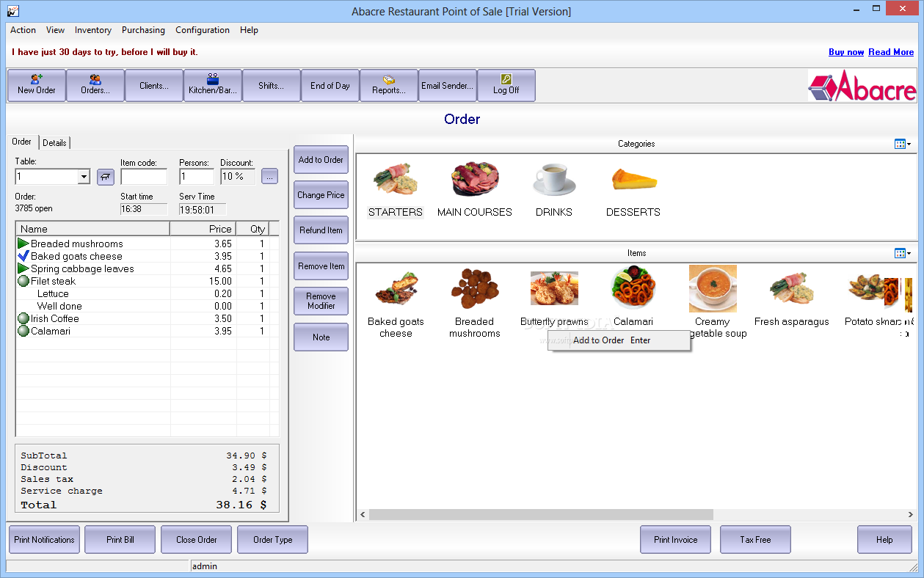The height and width of the screenshot is (578, 924).
Task: Run End of Day
Action: pos(330,85)
